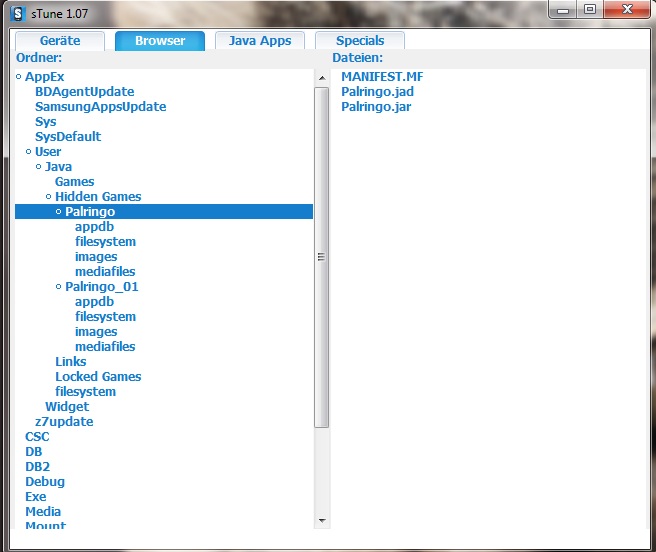Open filesystem under Palringo_01
The height and width of the screenshot is (552, 656).
[105, 317]
